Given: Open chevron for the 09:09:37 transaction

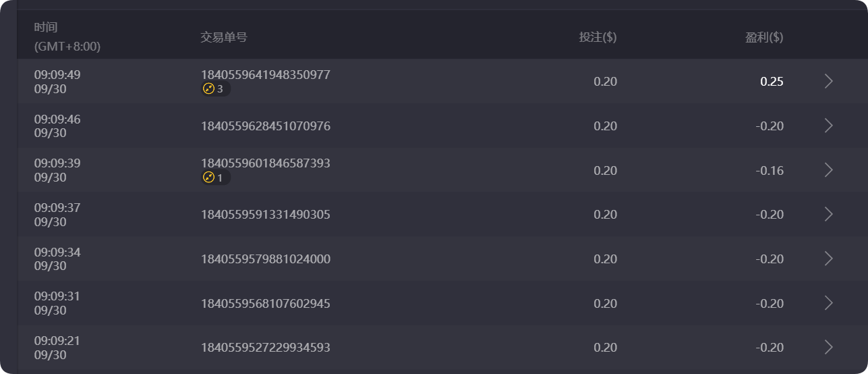Looking at the screenshot, I should pyautogui.click(x=829, y=214).
